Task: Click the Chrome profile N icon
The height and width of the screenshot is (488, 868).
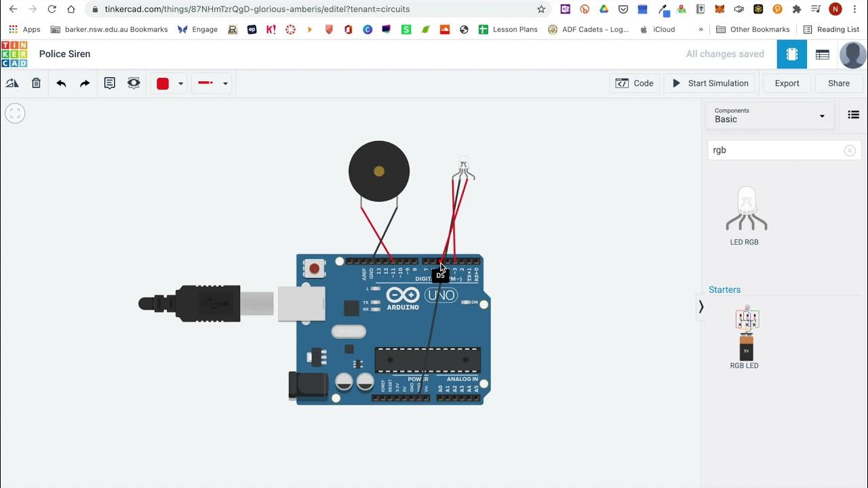Action: (x=835, y=9)
